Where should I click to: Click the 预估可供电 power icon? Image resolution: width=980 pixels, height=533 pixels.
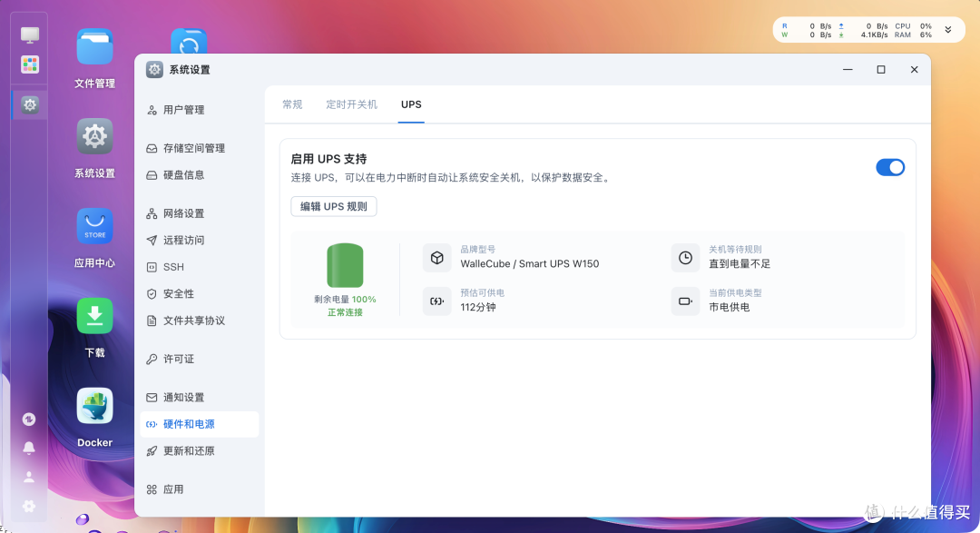(x=436, y=301)
